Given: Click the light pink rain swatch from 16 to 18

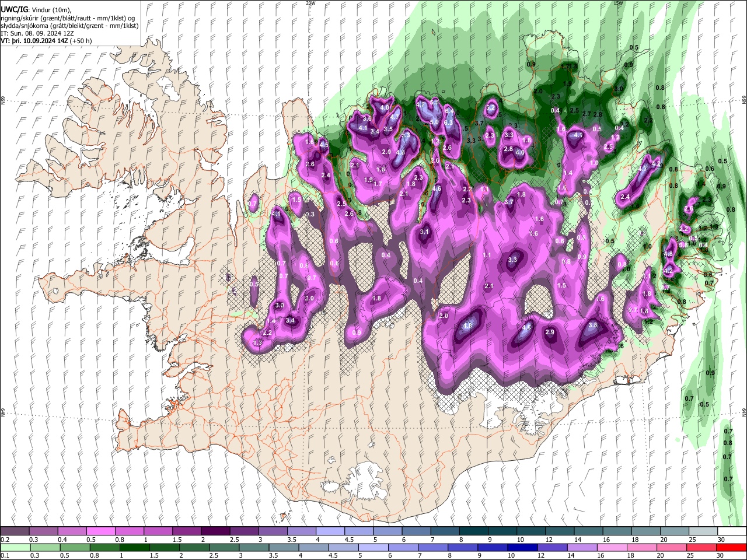Looking at the screenshot, I should (x=611, y=547).
